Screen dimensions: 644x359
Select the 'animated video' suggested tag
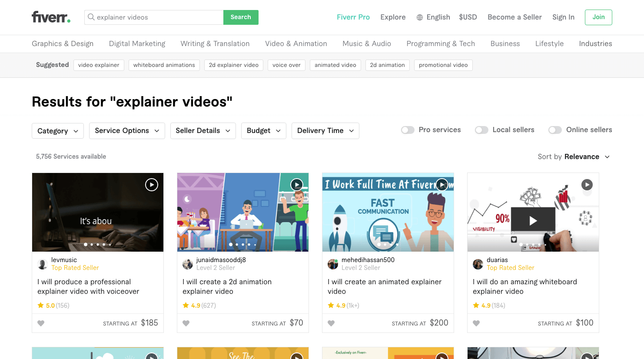tap(335, 65)
